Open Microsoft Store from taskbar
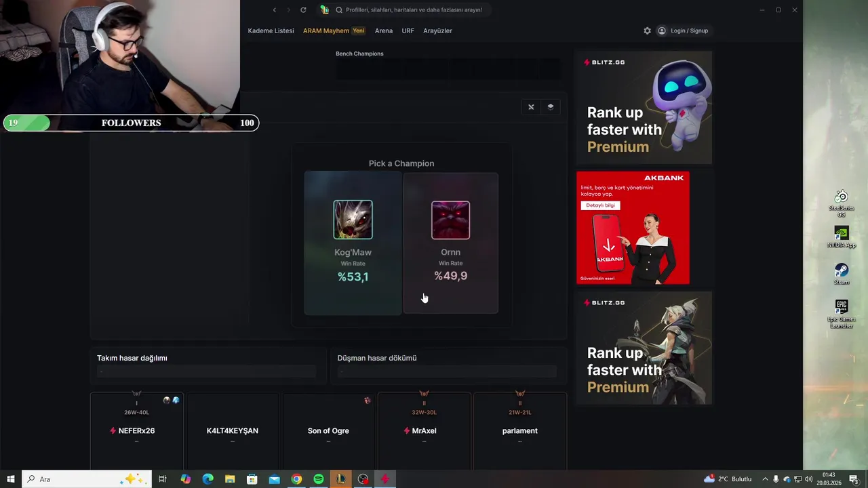 coord(252,479)
